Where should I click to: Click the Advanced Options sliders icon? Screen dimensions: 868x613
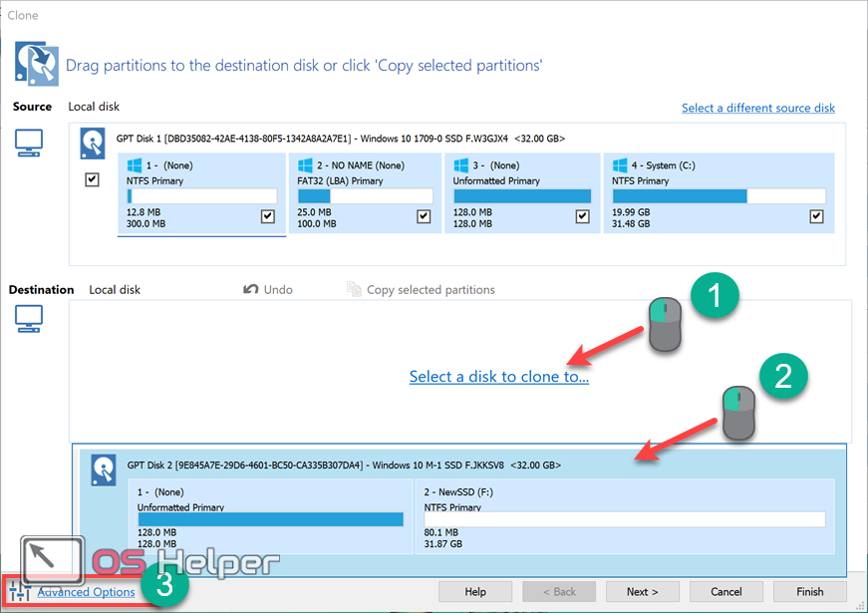tap(20, 592)
